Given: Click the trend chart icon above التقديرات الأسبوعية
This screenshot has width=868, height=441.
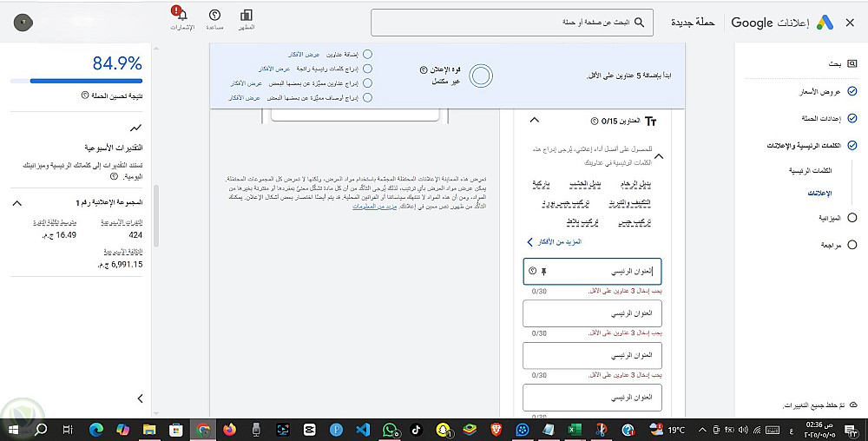Looking at the screenshot, I should coord(135,128).
